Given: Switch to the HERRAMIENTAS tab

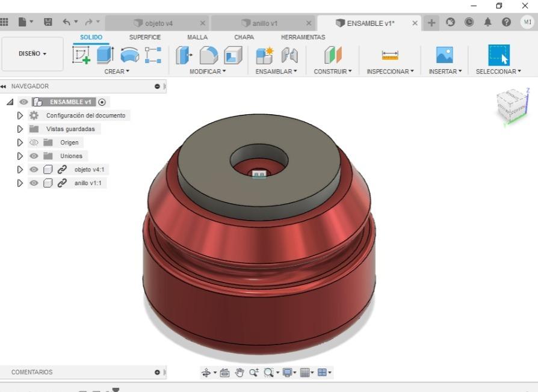Looking at the screenshot, I should [x=303, y=37].
